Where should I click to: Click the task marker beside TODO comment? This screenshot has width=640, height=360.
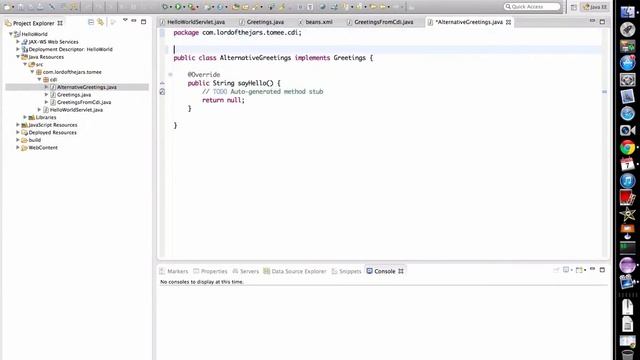[162, 92]
